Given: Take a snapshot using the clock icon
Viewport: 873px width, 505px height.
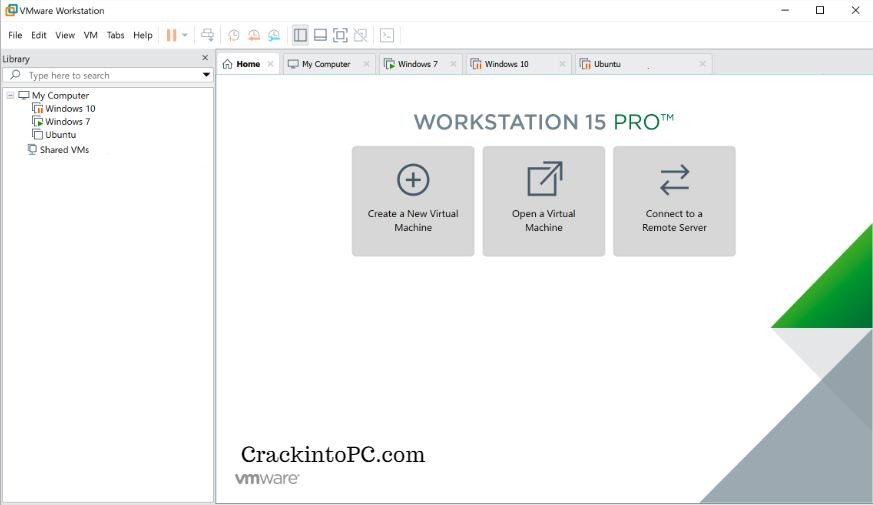Looking at the screenshot, I should point(233,35).
